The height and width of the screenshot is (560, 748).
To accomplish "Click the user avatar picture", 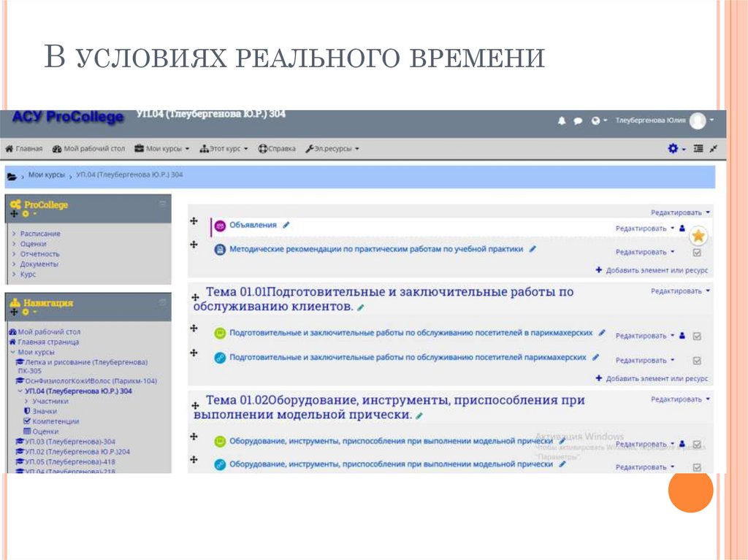I will 698,120.
